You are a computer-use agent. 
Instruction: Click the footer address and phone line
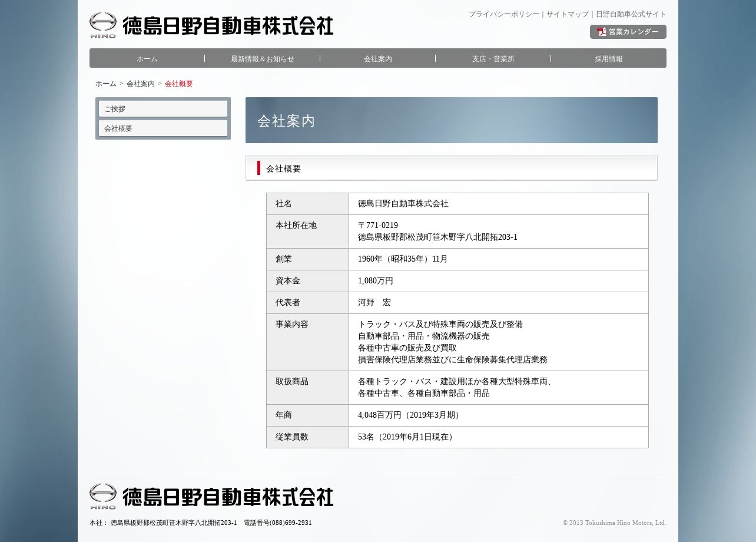(201, 523)
